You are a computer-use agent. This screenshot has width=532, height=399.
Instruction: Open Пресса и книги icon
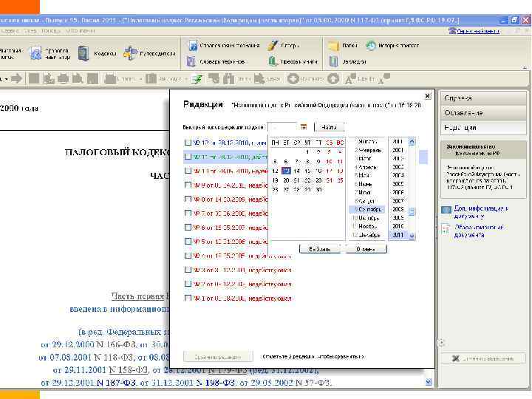point(273,61)
